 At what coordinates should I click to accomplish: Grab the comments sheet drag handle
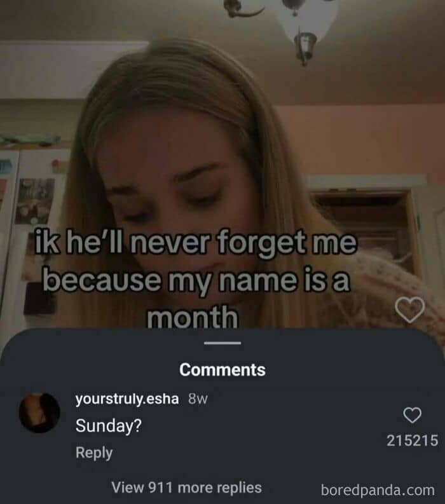[222, 343]
